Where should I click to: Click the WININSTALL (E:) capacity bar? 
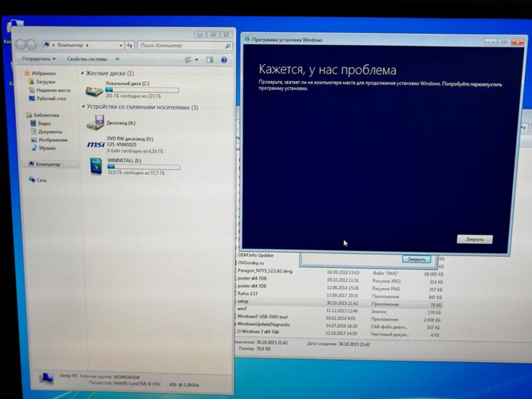click(144, 167)
